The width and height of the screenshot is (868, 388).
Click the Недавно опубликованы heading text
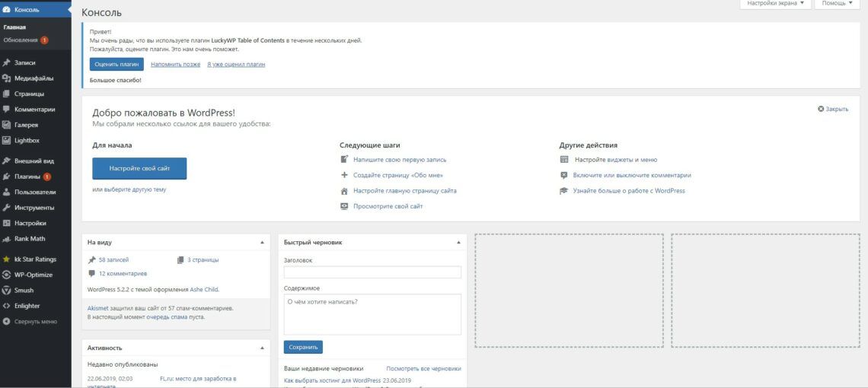(123, 364)
